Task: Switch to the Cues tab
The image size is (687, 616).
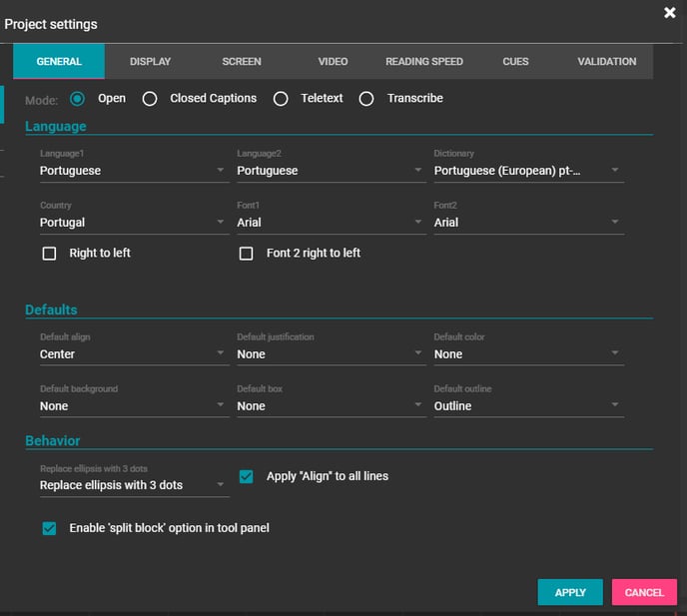Action: pyautogui.click(x=515, y=62)
